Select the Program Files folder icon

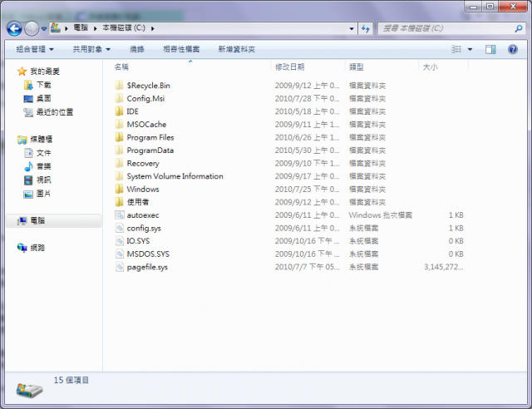pos(119,137)
